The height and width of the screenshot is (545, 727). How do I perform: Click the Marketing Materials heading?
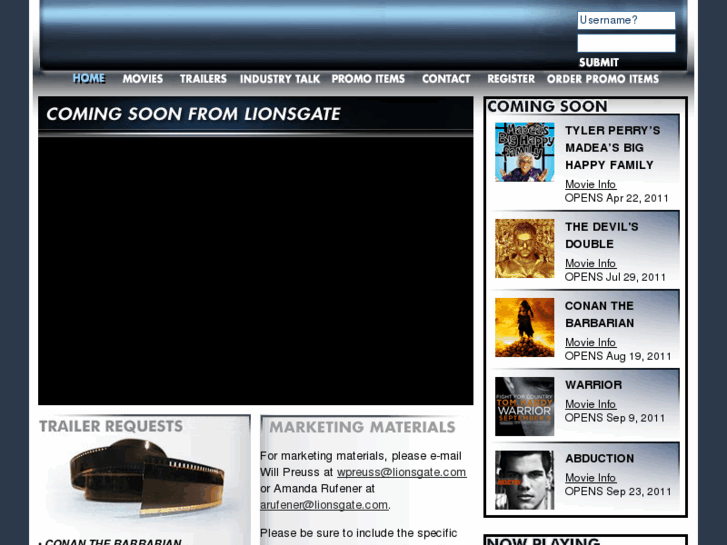(x=363, y=427)
